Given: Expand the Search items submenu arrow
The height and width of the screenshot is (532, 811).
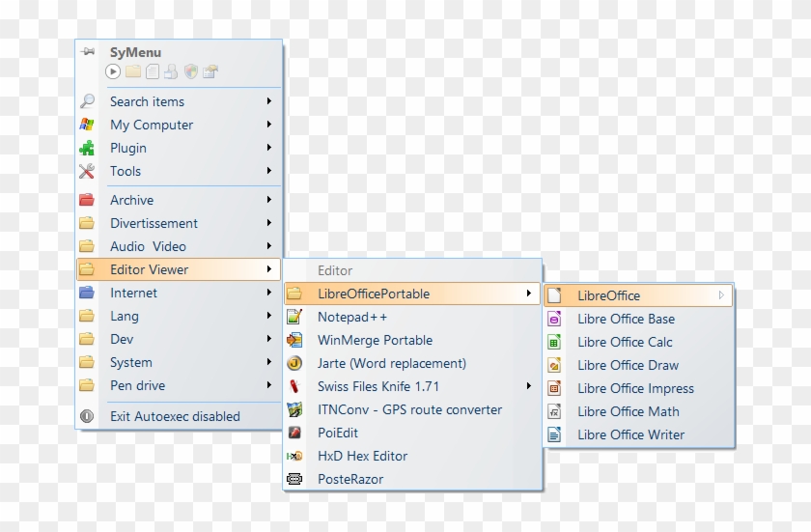Looking at the screenshot, I should pos(269,101).
